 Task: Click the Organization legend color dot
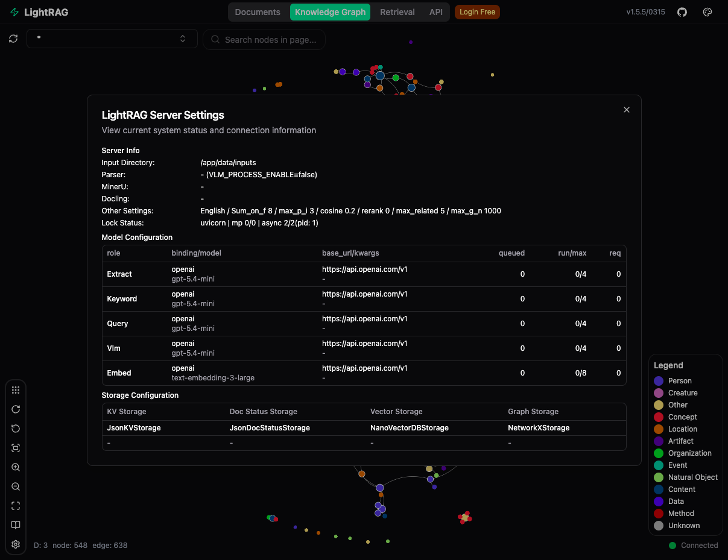point(659,453)
